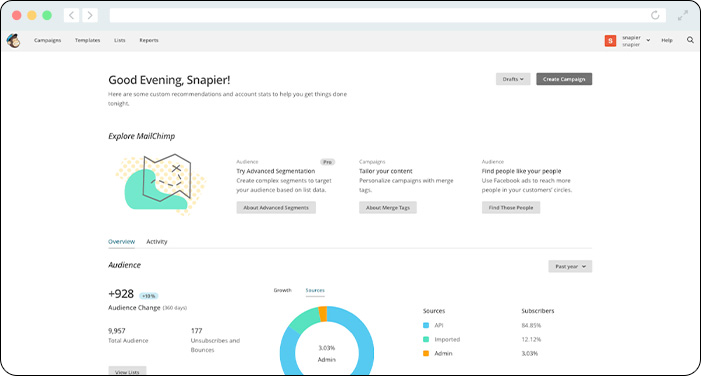Viewport: 701px width, 376px height.
Task: Click the '9,957' total audience value
Action: (x=117, y=331)
